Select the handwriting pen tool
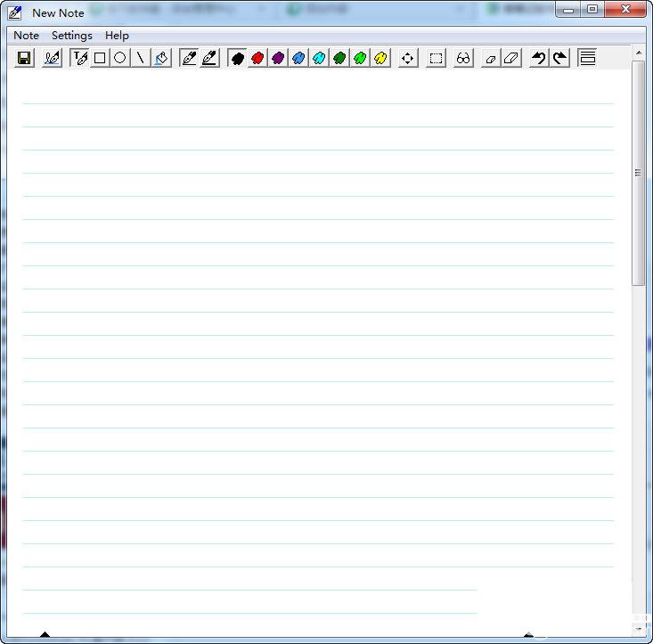This screenshot has height=644, width=653. click(52, 58)
